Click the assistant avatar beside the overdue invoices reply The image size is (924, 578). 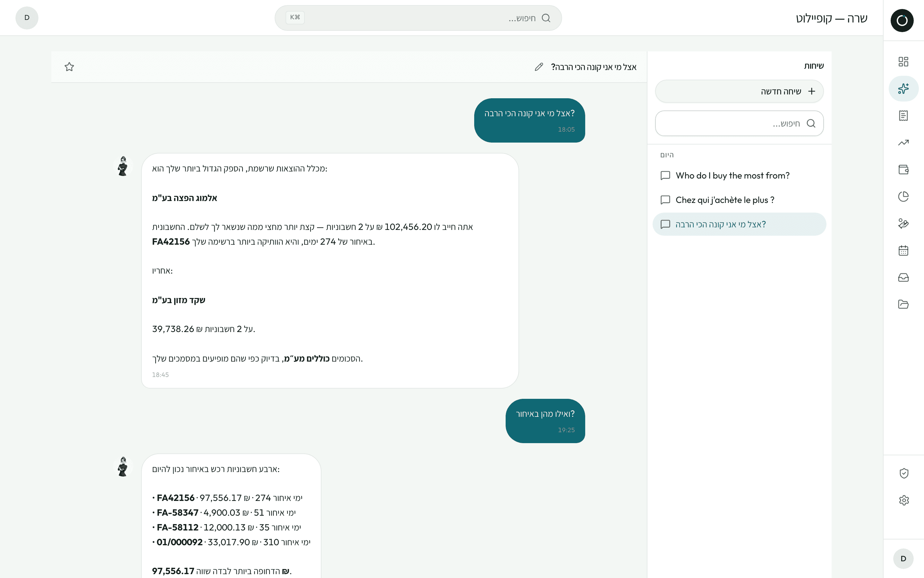coord(123,466)
